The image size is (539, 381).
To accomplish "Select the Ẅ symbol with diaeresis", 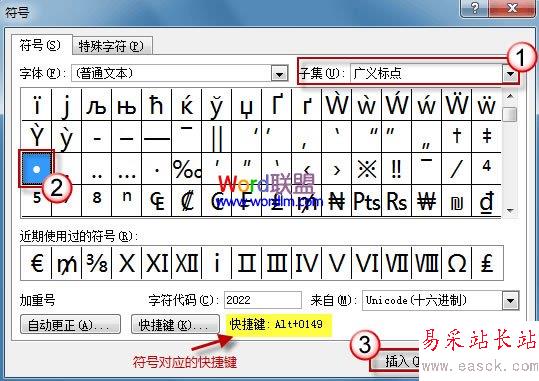I will pyautogui.click(x=456, y=105).
